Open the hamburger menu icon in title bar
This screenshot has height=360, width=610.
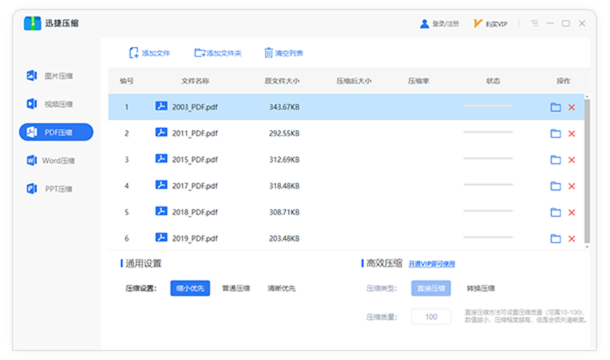(x=535, y=23)
